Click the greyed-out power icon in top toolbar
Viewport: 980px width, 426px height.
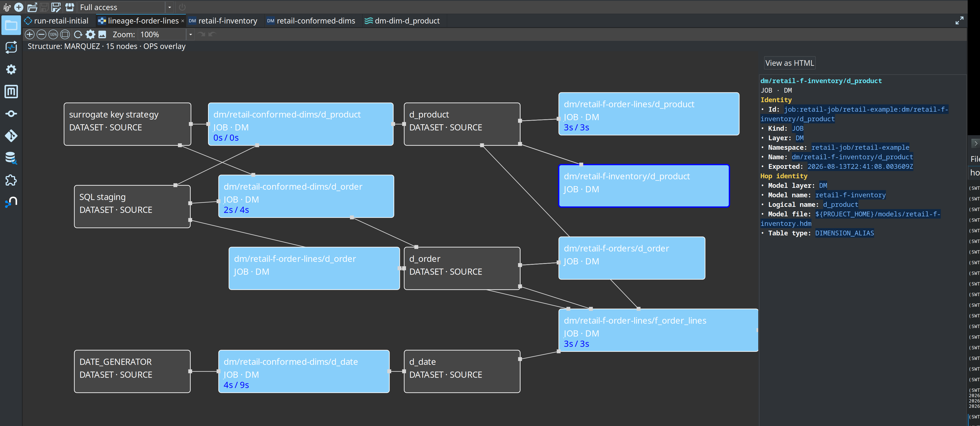click(x=182, y=7)
